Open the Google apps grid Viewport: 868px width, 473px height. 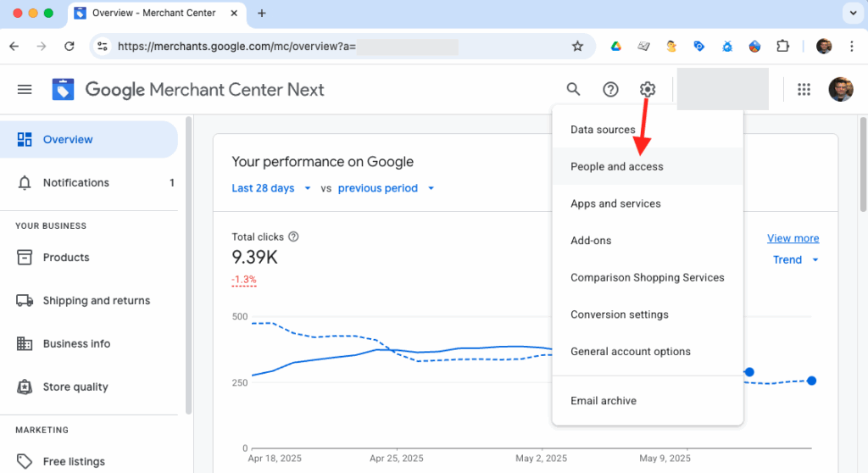[x=804, y=89]
